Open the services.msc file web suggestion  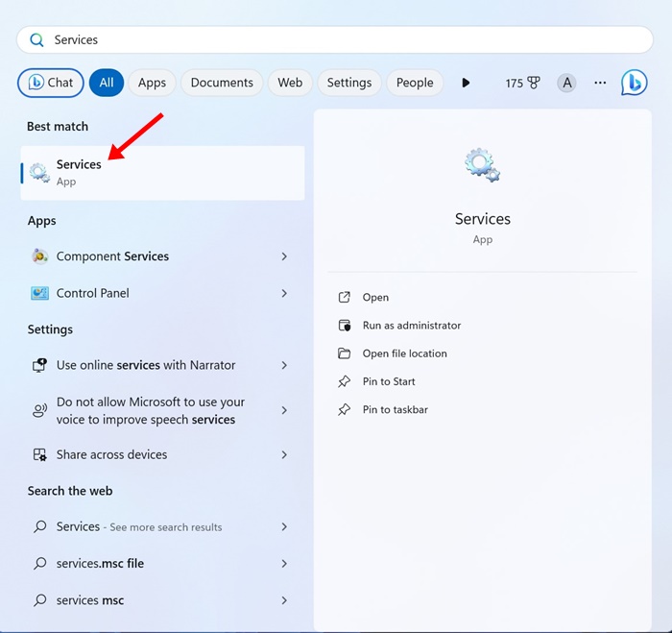163,564
